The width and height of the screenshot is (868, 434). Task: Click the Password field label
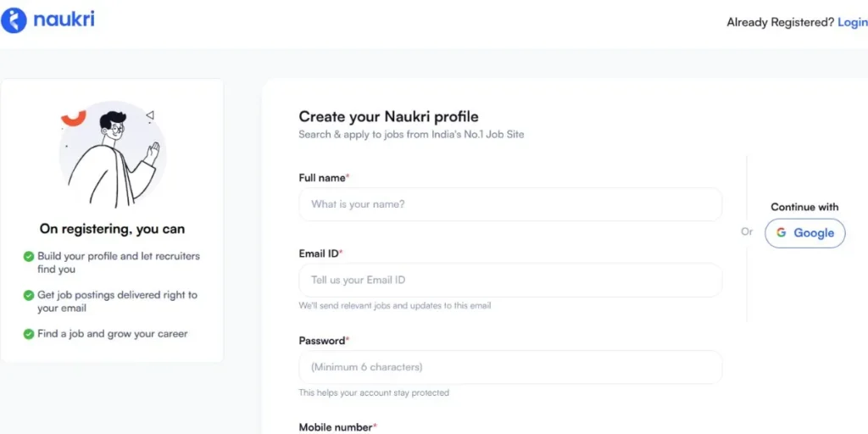coord(322,341)
